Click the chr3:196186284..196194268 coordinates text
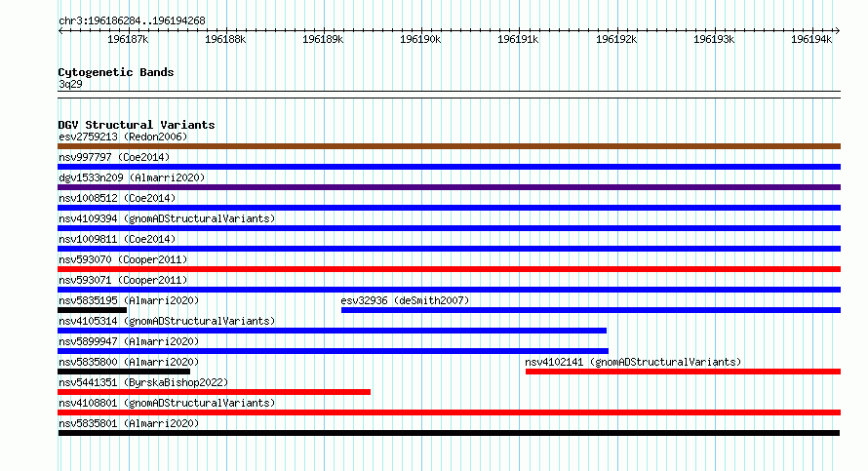This screenshot has width=868, height=471. [x=132, y=20]
